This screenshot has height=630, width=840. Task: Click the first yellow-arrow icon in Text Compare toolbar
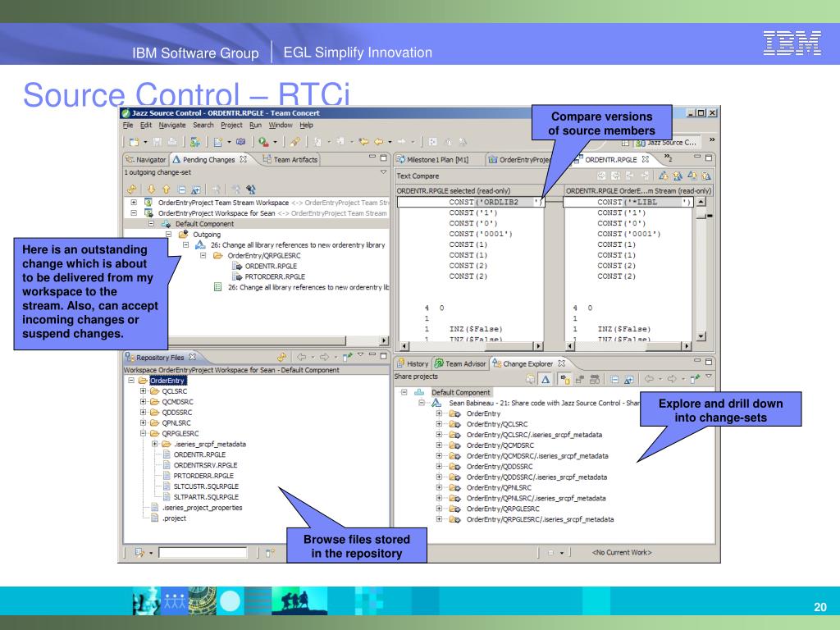[663, 176]
